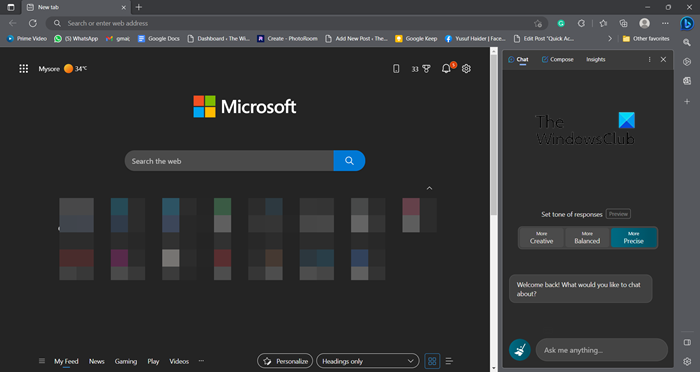This screenshot has height=372, width=700.
Task: Open the Favorites toolbar icon
Action: pos(603,23)
